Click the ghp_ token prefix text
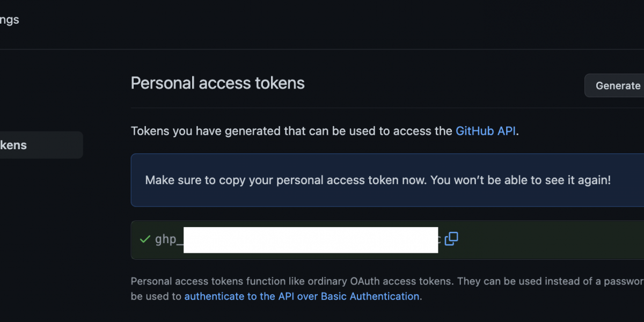Image resolution: width=644 pixels, height=322 pixels. tap(166, 239)
